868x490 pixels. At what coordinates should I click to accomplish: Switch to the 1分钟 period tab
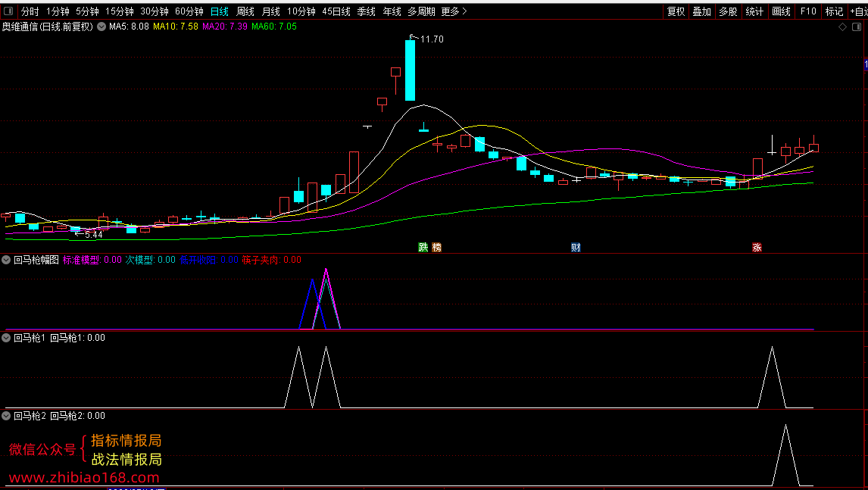pos(58,11)
